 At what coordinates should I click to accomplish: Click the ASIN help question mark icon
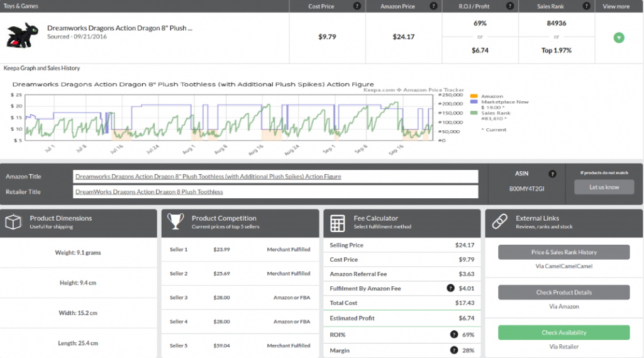coord(552,174)
